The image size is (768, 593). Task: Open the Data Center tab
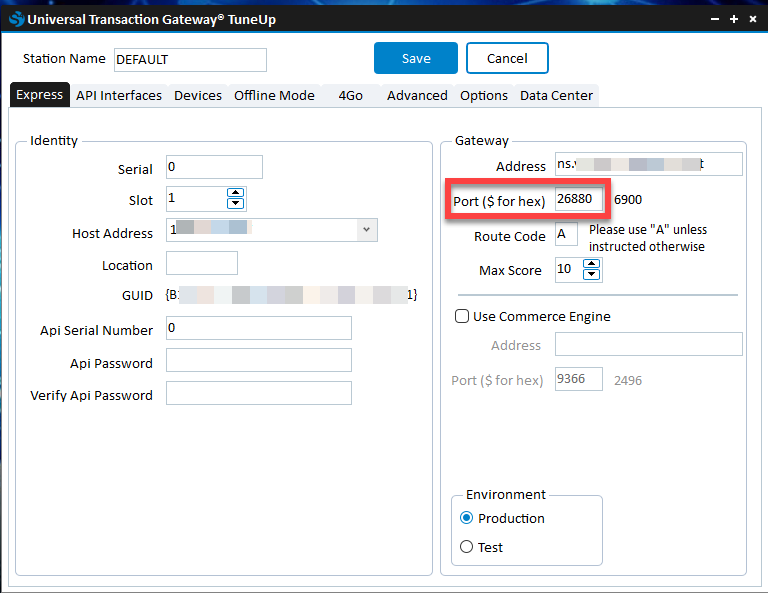coord(556,95)
